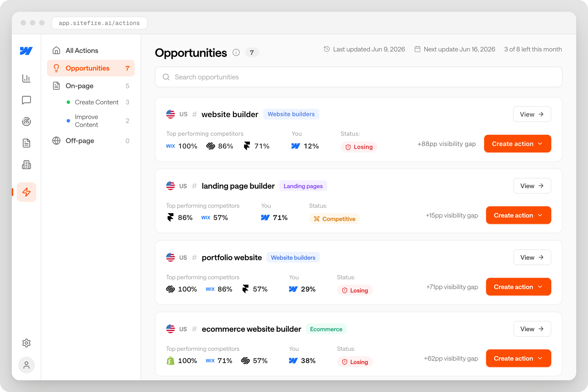Click View button for ecommerce website builder

click(532, 329)
